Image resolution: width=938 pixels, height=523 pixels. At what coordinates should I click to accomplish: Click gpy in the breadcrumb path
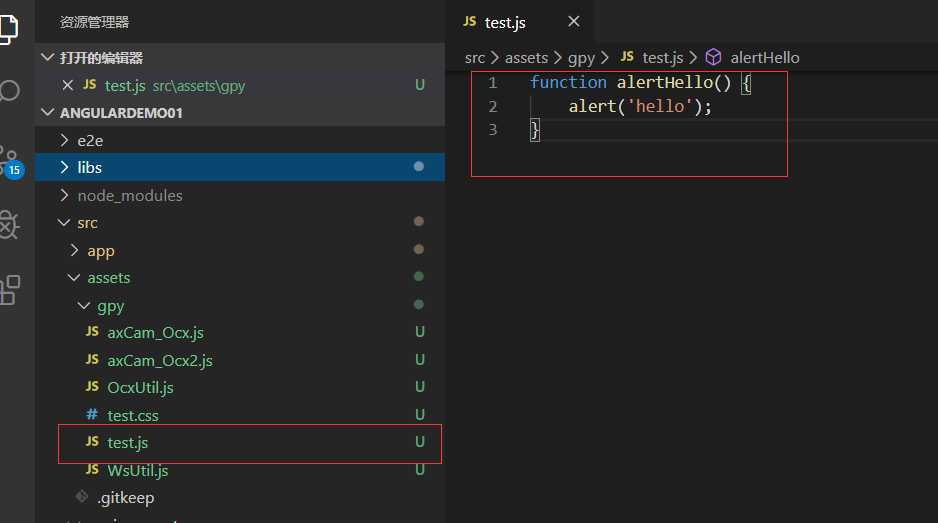click(581, 58)
